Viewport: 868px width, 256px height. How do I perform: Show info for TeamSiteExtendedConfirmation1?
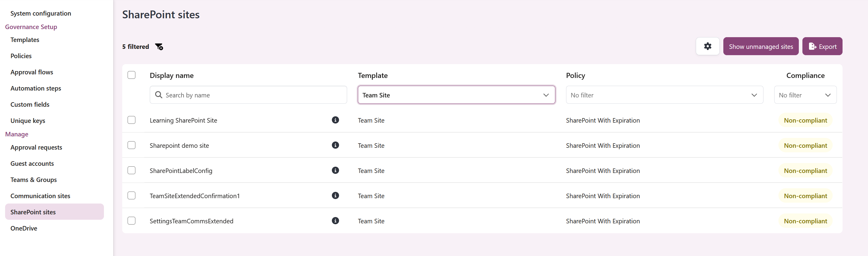(335, 196)
